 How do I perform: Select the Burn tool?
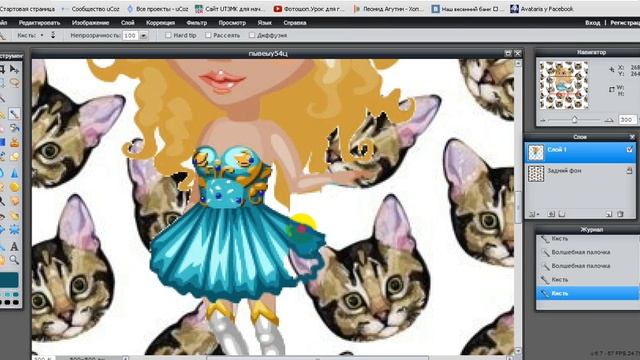[14, 201]
